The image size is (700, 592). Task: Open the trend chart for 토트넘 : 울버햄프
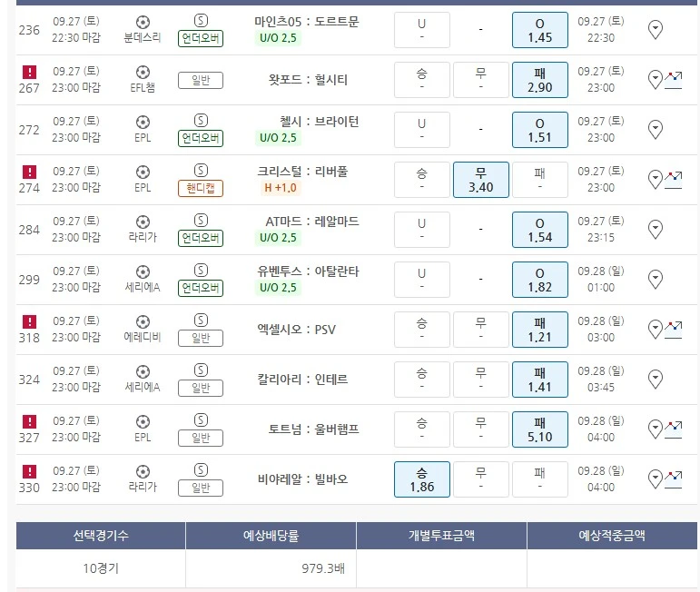coord(673,429)
